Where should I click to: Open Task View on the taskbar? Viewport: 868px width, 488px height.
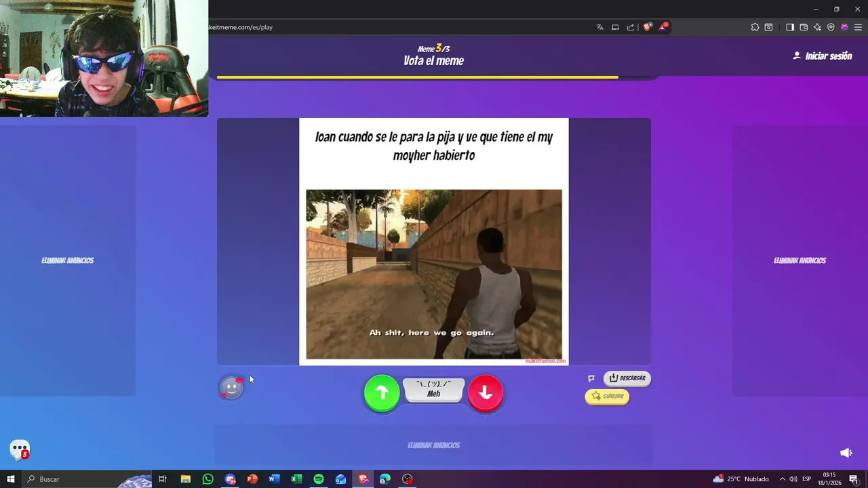pyautogui.click(x=163, y=479)
